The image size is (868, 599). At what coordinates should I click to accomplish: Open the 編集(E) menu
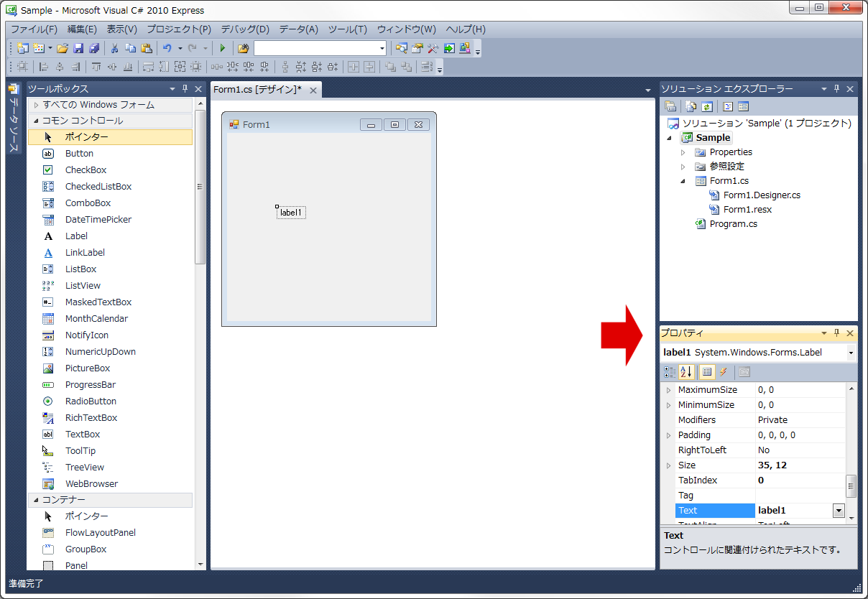(82, 29)
